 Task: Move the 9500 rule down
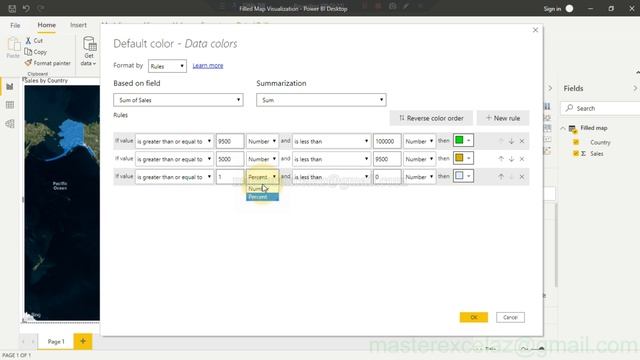[x=511, y=141]
